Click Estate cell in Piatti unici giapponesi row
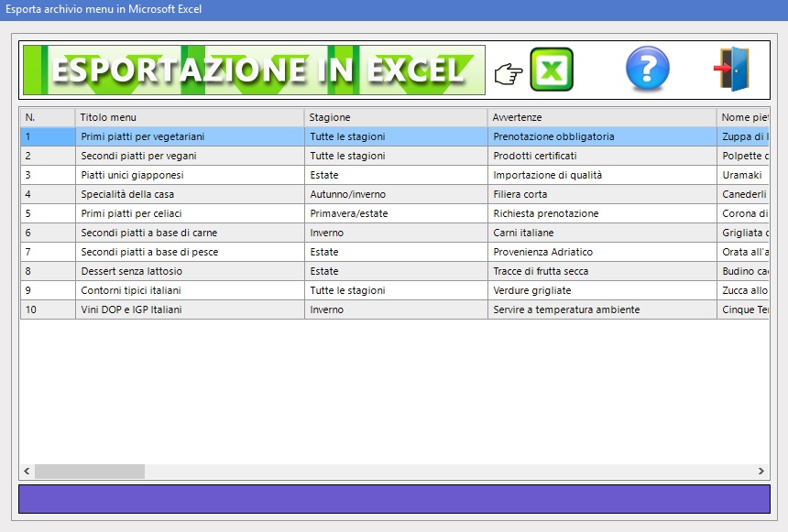This screenshot has width=788, height=532. coord(396,175)
